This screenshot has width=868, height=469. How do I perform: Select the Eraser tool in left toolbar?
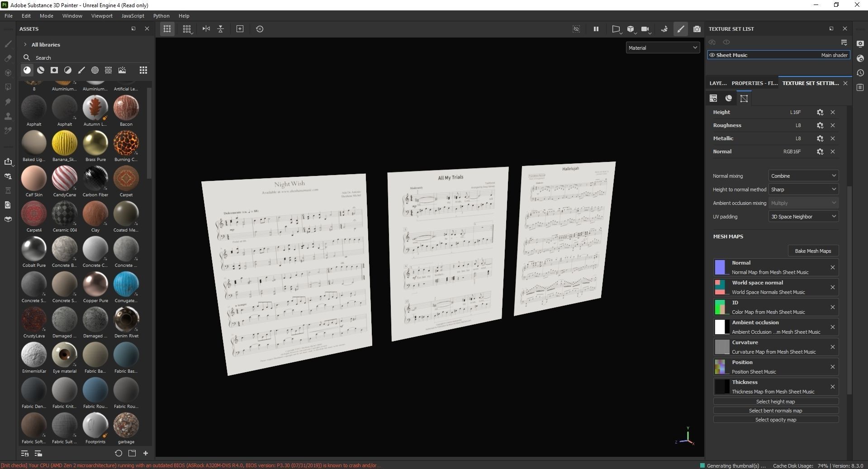tap(8, 58)
